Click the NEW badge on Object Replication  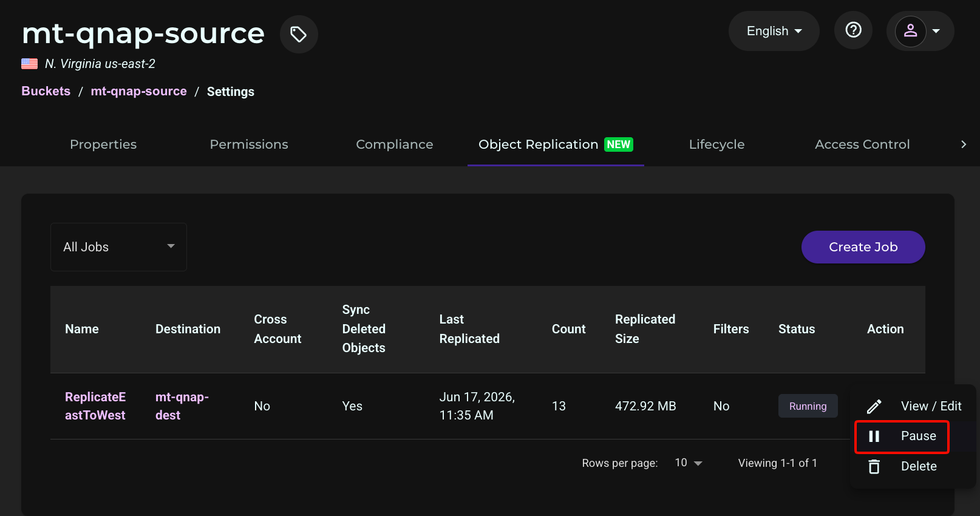point(619,144)
